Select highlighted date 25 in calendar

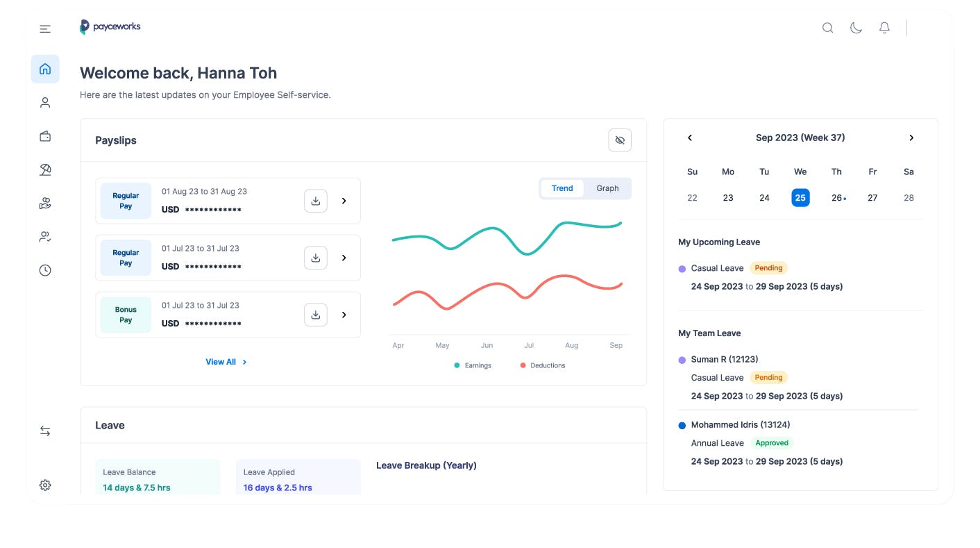click(800, 198)
